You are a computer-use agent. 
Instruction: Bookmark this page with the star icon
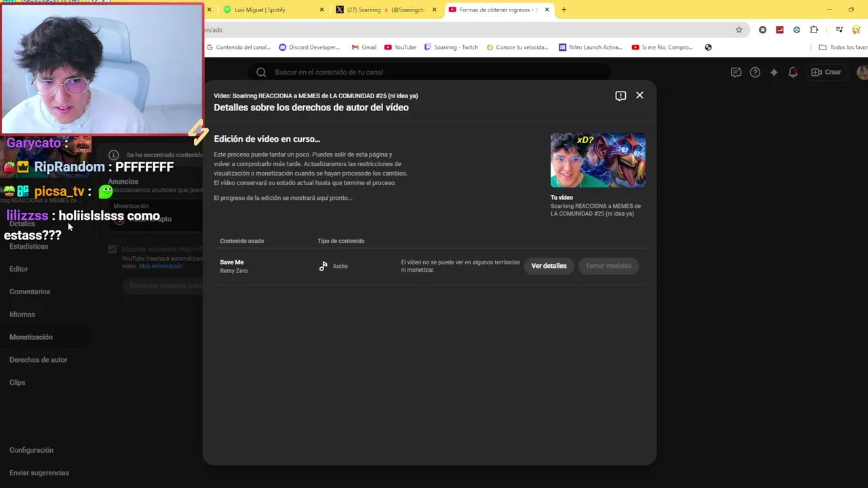pyautogui.click(x=739, y=30)
